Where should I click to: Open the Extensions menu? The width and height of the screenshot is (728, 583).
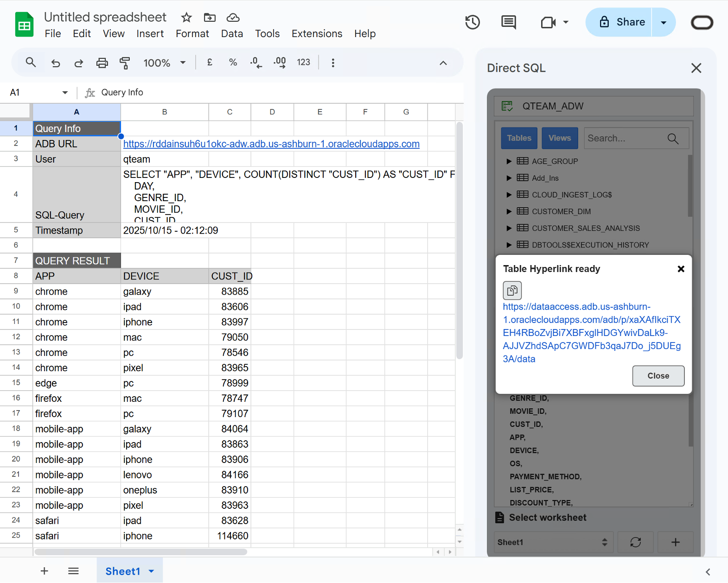point(317,33)
